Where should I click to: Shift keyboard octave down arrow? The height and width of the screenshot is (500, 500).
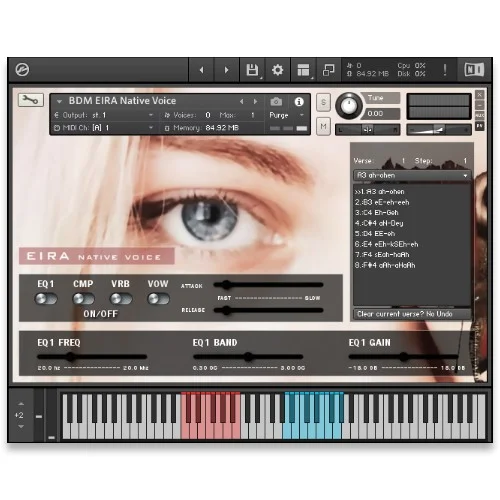point(21,426)
